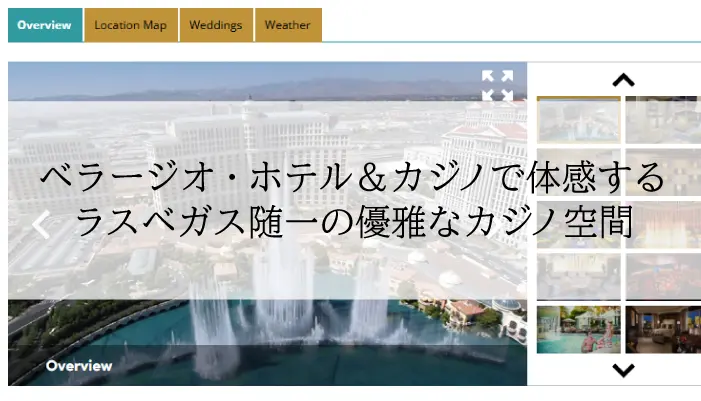Open the Weather tab

[x=288, y=25]
